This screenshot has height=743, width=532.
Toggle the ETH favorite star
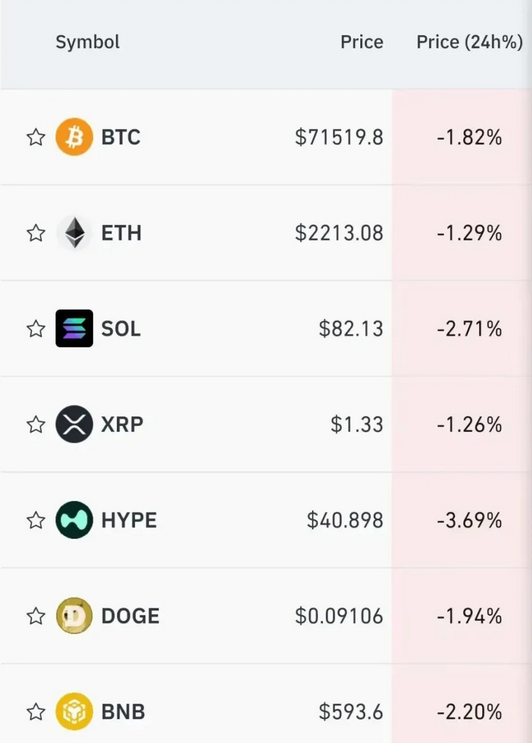pyautogui.click(x=36, y=233)
